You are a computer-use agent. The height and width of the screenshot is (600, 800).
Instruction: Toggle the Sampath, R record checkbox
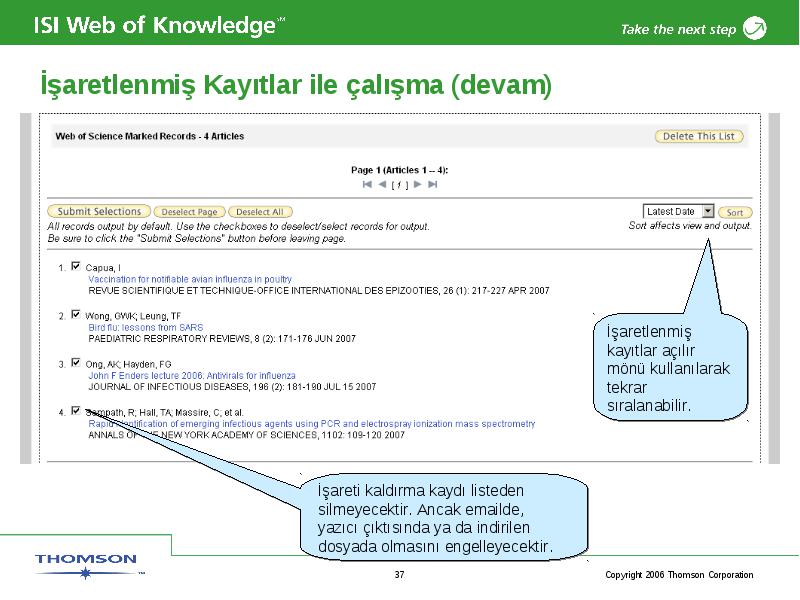[76, 410]
